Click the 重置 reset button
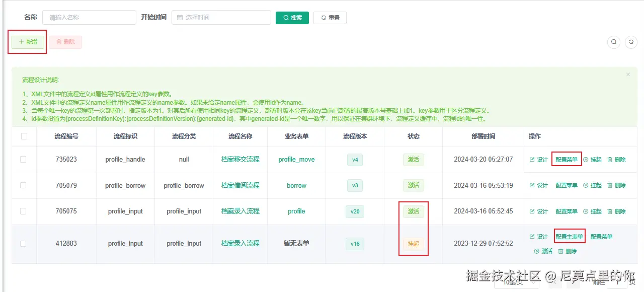This screenshot has height=292, width=644. [x=330, y=18]
